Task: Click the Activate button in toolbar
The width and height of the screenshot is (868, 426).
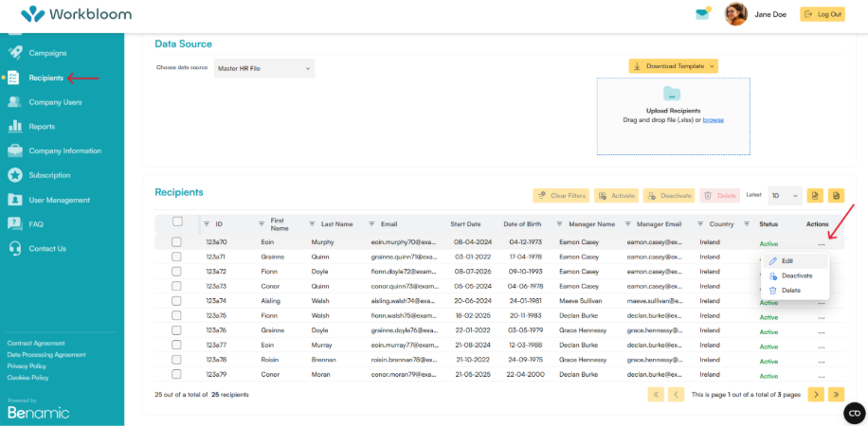Action: click(616, 195)
